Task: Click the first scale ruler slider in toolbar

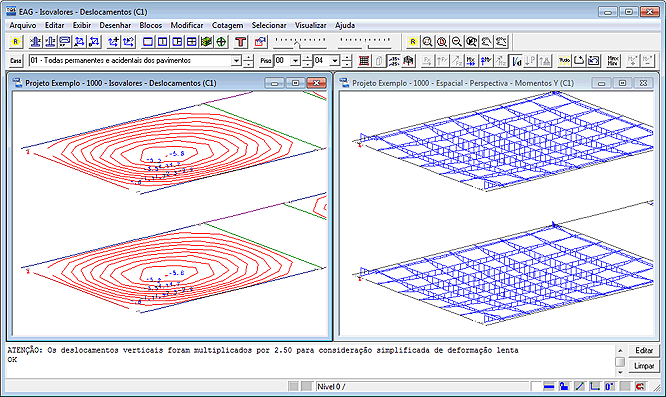Action: coord(300,42)
